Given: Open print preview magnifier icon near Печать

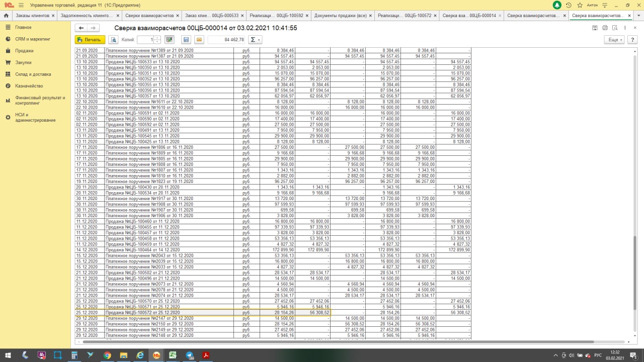Looking at the screenshot, I should coord(114,39).
